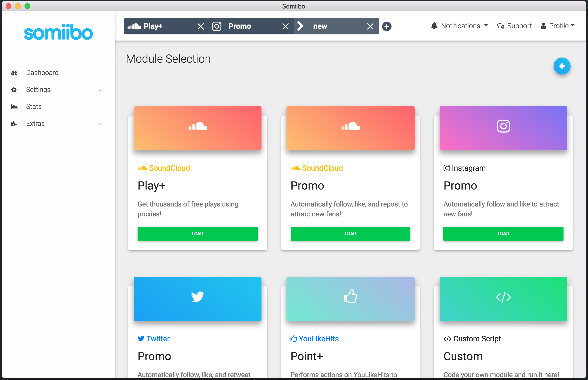Click the Play+ card title
Image resolution: width=588 pixels, height=380 pixels.
click(x=151, y=186)
